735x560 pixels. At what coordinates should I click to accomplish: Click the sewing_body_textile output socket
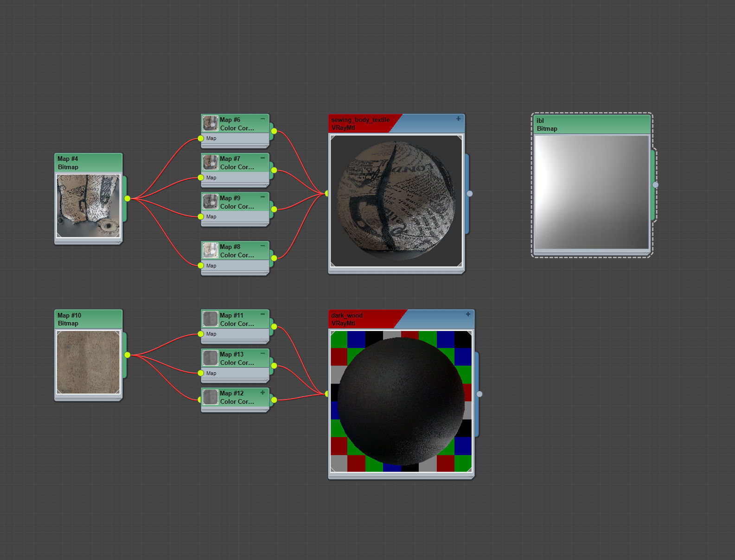(x=470, y=194)
